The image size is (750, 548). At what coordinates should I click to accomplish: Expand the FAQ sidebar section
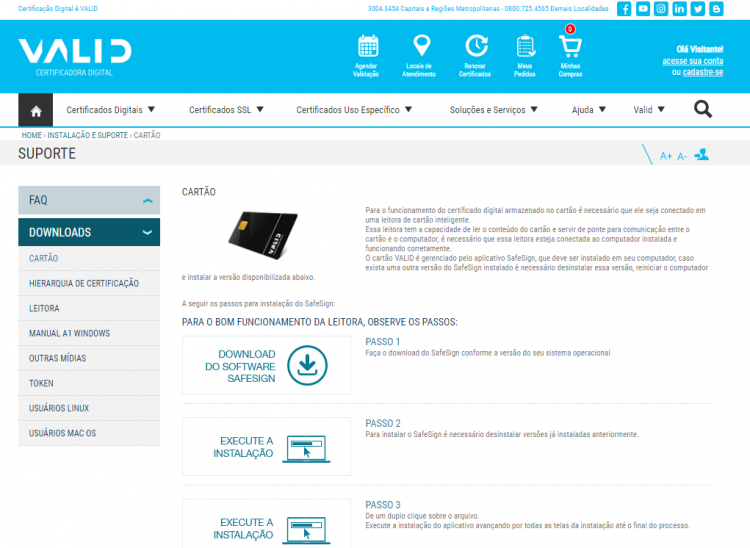coord(89,200)
